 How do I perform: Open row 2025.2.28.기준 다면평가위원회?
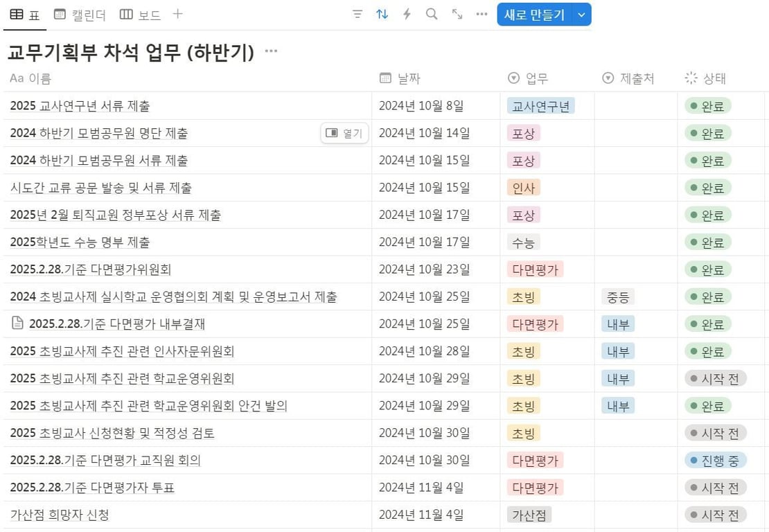point(91,269)
